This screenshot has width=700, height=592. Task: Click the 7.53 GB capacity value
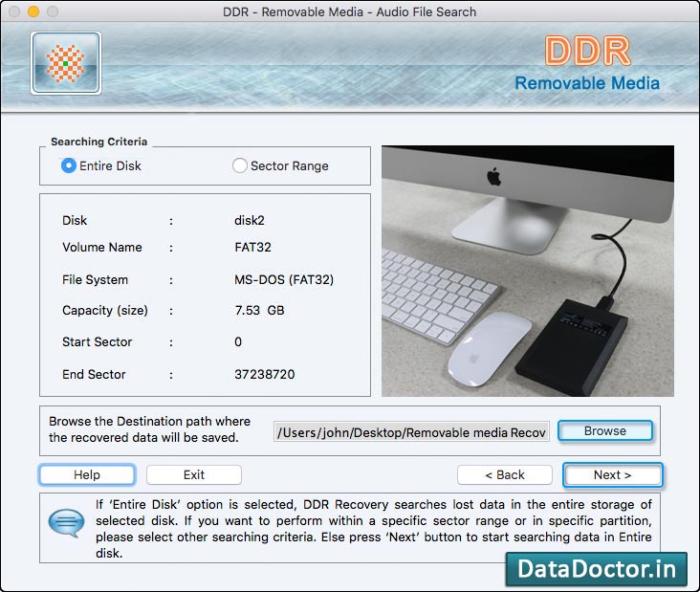(259, 310)
